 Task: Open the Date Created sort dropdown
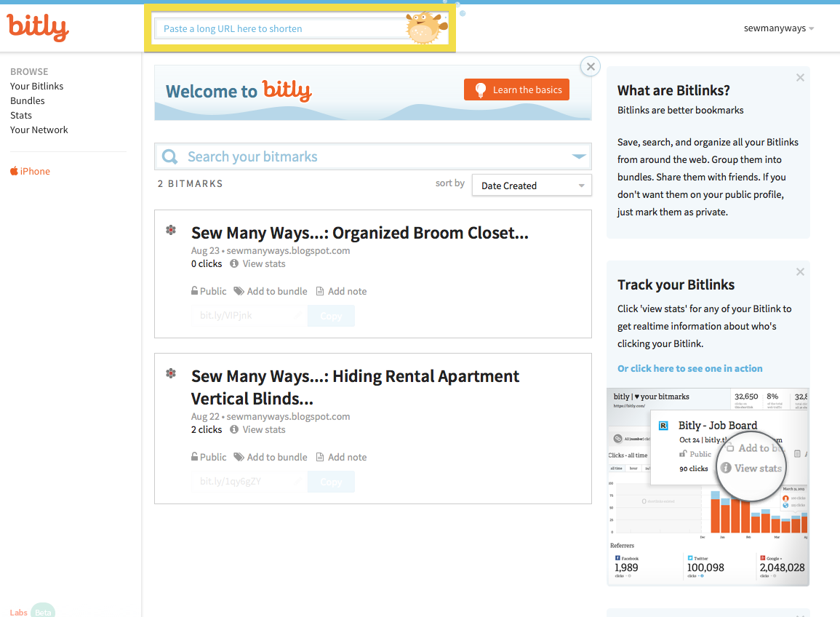(532, 186)
